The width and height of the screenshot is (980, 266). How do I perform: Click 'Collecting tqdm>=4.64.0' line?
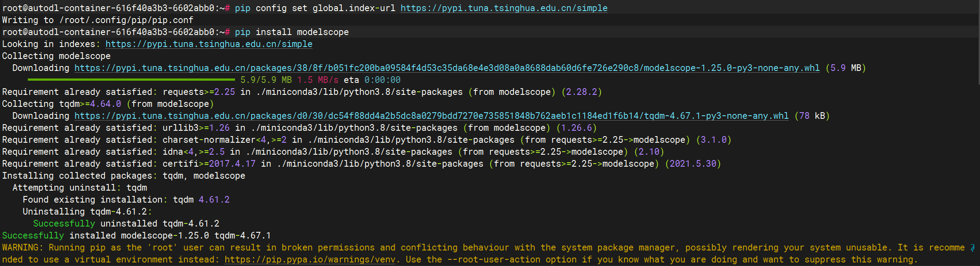[x=108, y=104]
